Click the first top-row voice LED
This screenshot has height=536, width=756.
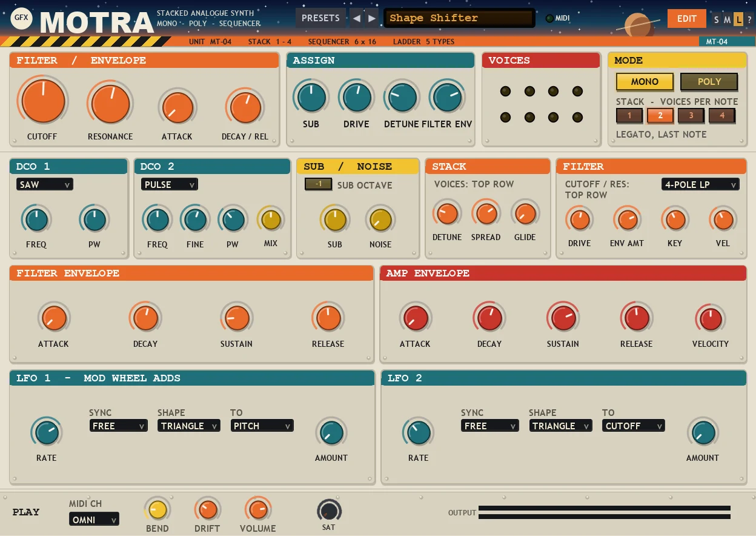tap(505, 92)
